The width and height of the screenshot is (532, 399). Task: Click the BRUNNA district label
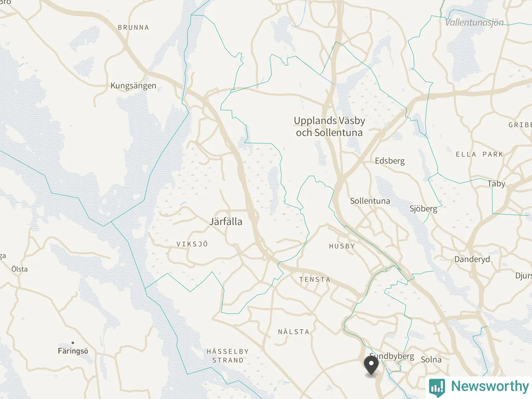133,27
